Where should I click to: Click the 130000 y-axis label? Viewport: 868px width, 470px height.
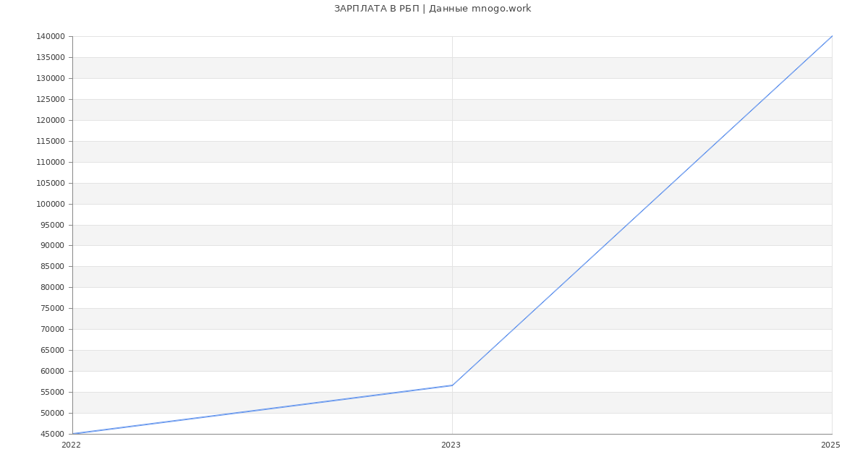pyautogui.click(x=51, y=79)
